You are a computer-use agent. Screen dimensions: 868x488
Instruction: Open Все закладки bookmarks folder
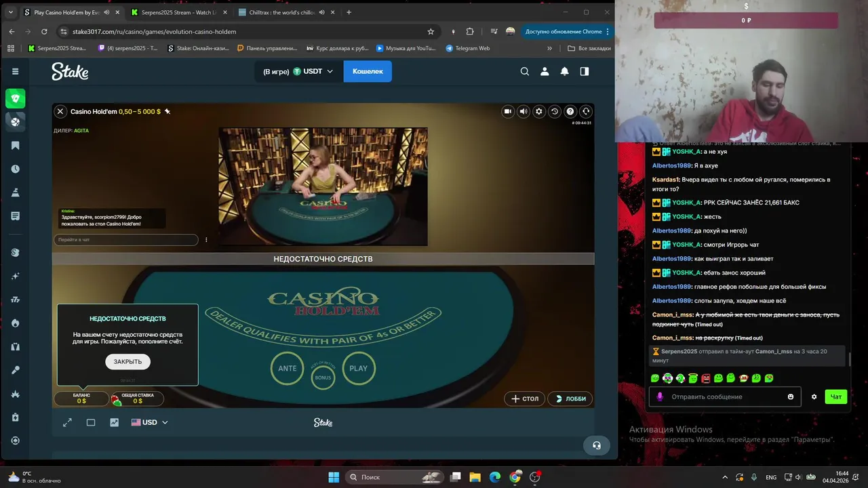pyautogui.click(x=589, y=48)
